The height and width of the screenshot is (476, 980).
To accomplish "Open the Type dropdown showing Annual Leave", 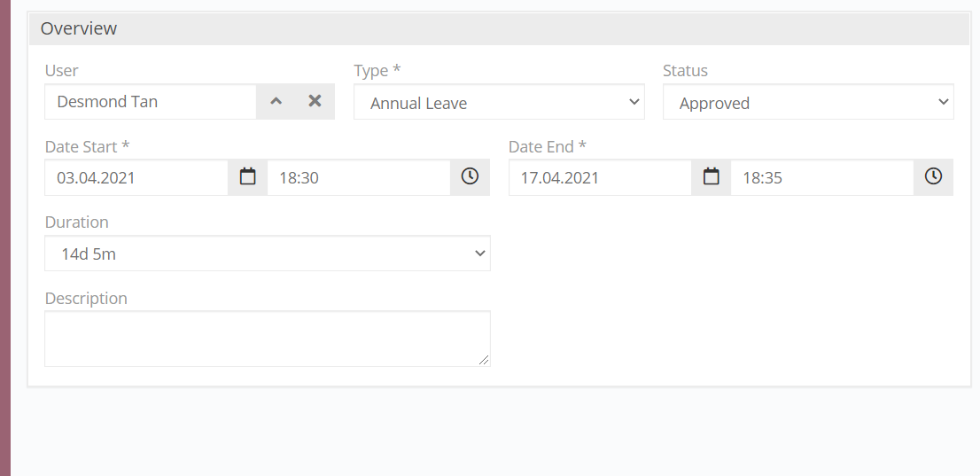I will pos(499,103).
